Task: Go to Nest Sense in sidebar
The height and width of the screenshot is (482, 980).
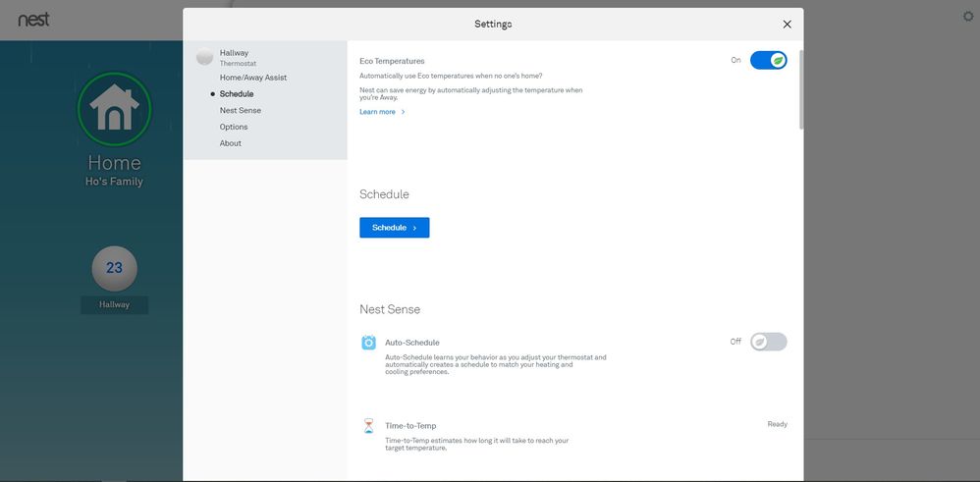Action: (240, 110)
